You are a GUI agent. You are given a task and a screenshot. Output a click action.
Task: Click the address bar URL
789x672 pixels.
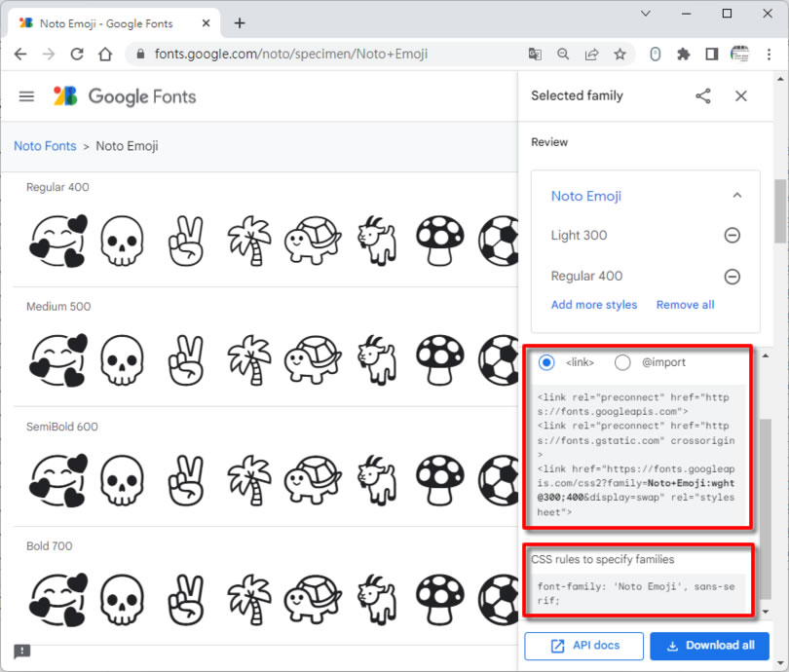click(x=291, y=54)
